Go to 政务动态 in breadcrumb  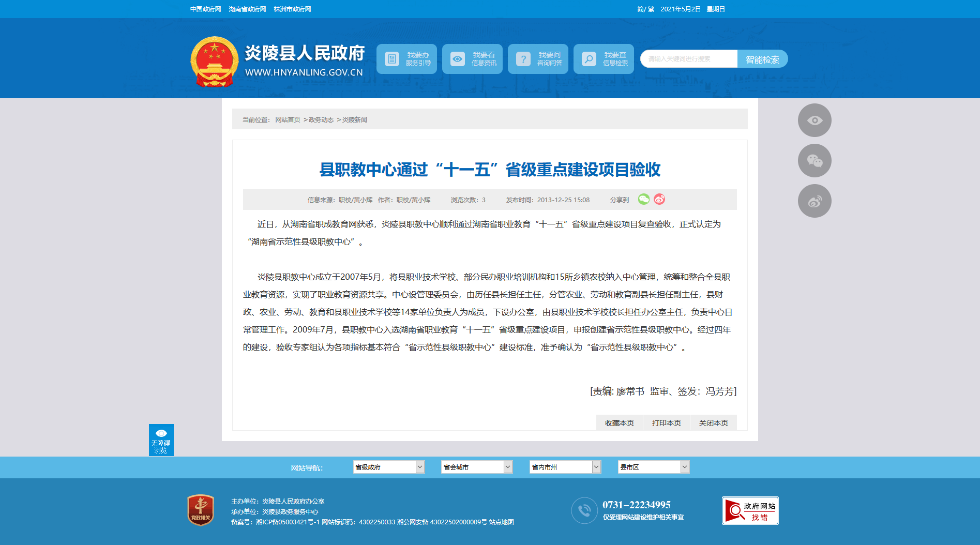(321, 120)
